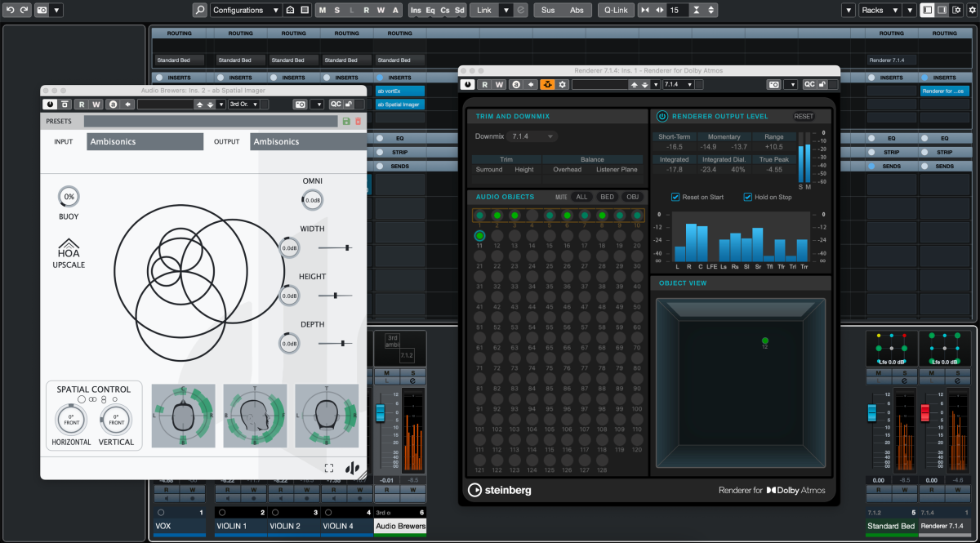This screenshot has height=543, width=980.
Task: Click the HORIZONTAL front rotation knob
Action: pyautogui.click(x=70, y=421)
